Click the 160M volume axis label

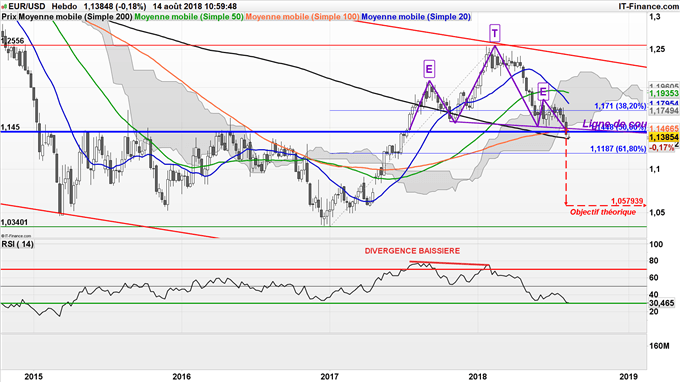pos(659,346)
